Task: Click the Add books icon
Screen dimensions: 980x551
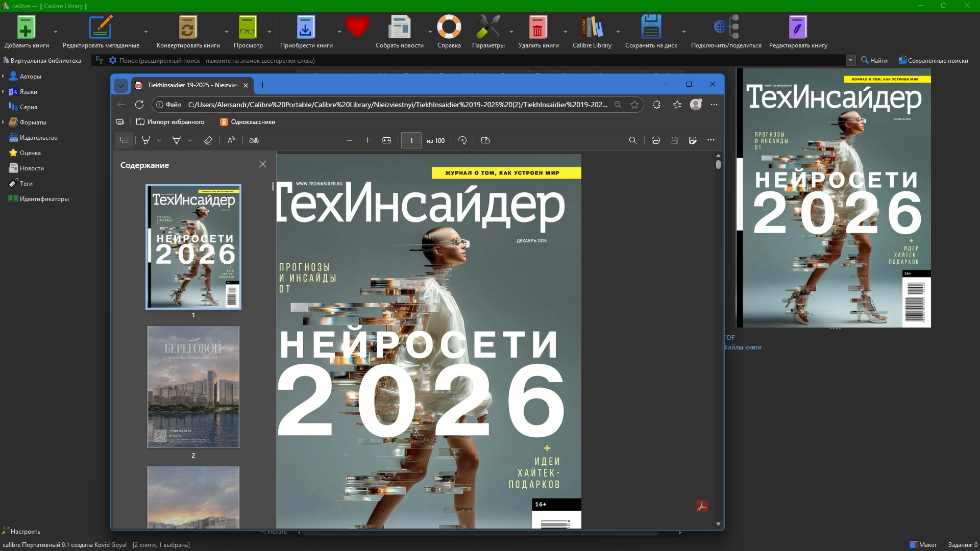Action: pyautogui.click(x=26, y=28)
